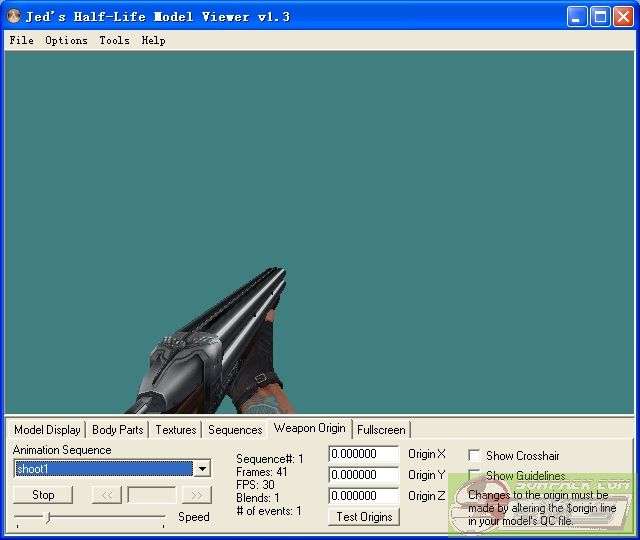Step to next frame with >> button
The height and width of the screenshot is (540, 640).
coord(197,495)
